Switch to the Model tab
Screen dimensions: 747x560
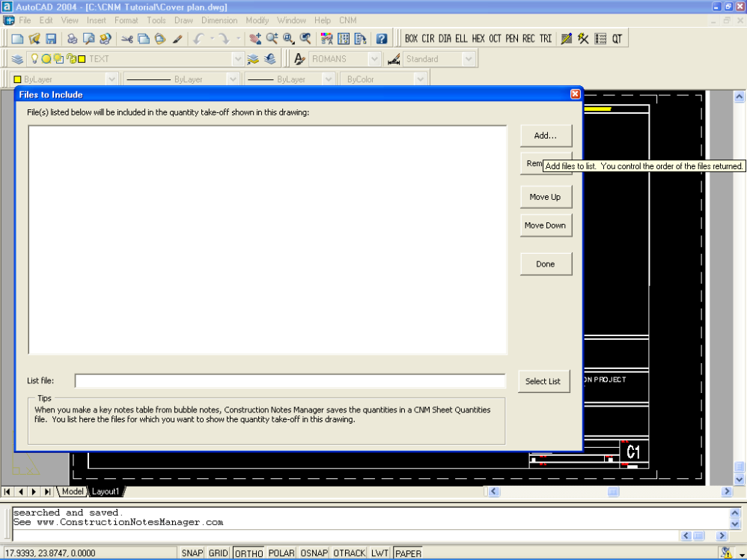point(73,491)
